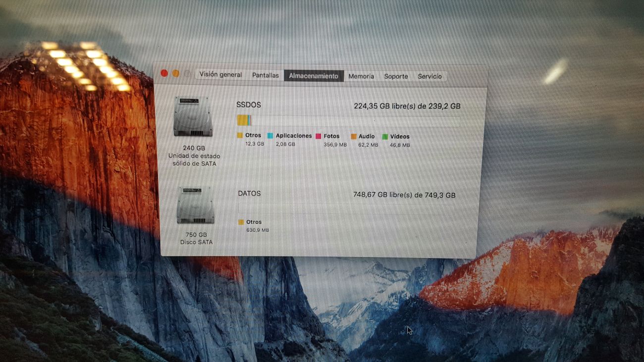Click the 750 GB drive capacity label
The image size is (644, 362).
pyautogui.click(x=196, y=235)
